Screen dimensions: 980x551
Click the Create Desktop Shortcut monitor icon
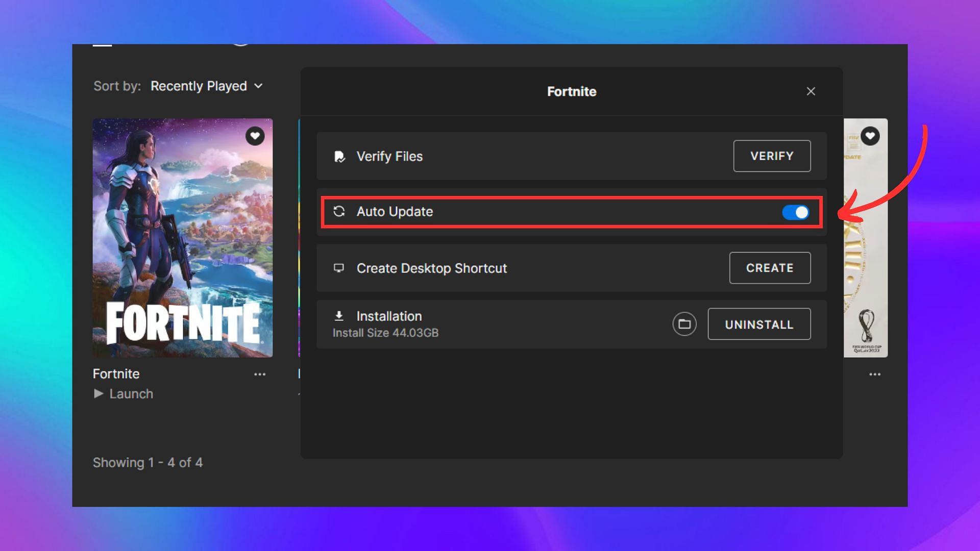tap(338, 268)
